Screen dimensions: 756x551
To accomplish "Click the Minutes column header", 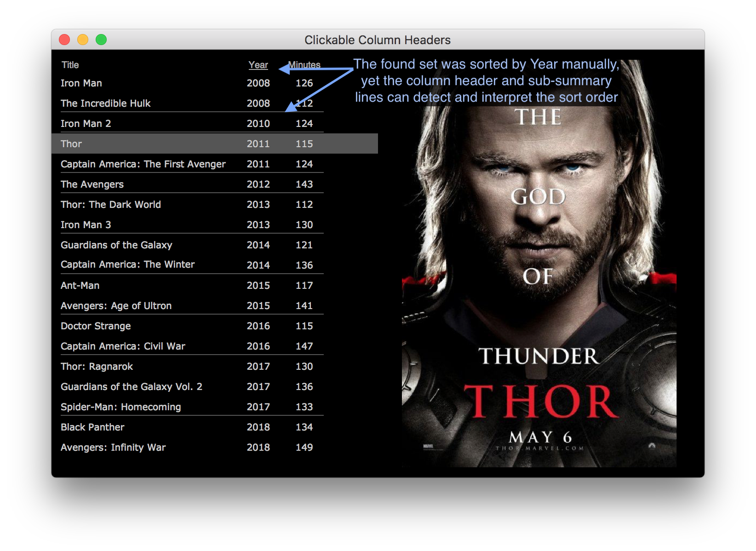I will coord(304,65).
